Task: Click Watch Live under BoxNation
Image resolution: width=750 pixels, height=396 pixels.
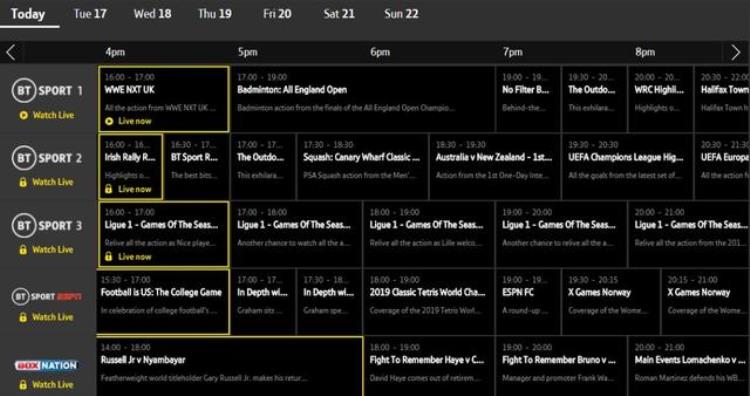Action: (x=53, y=385)
